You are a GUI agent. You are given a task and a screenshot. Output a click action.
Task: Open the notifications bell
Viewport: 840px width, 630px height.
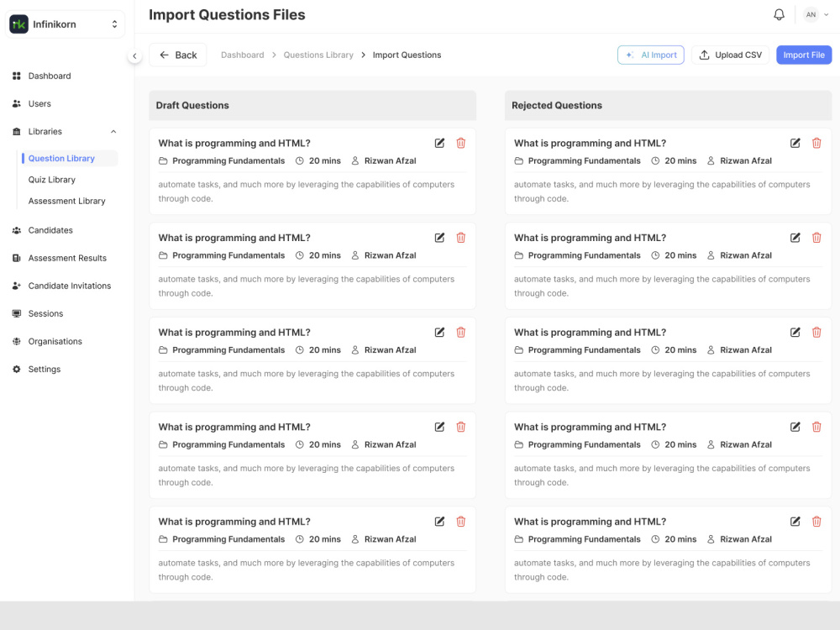coord(779,15)
